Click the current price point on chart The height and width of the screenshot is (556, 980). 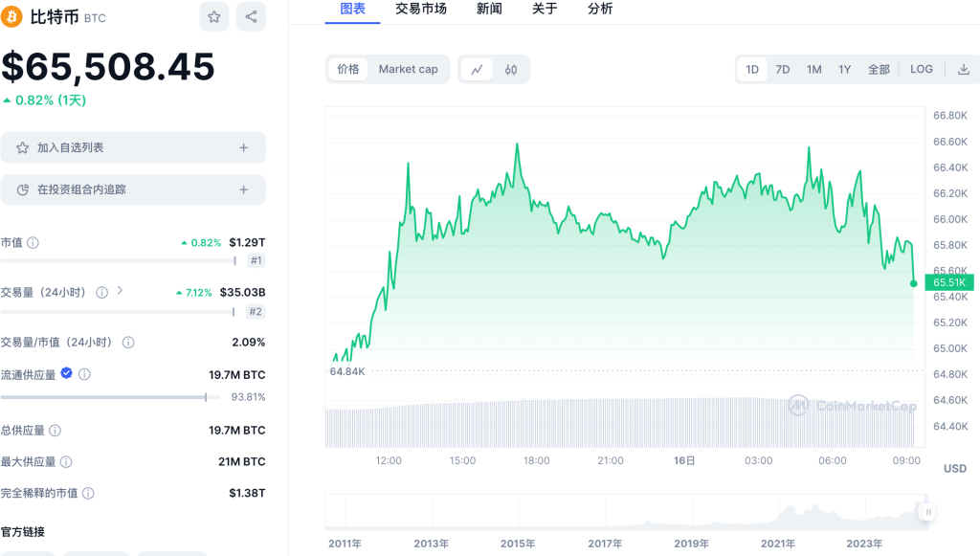(x=913, y=283)
